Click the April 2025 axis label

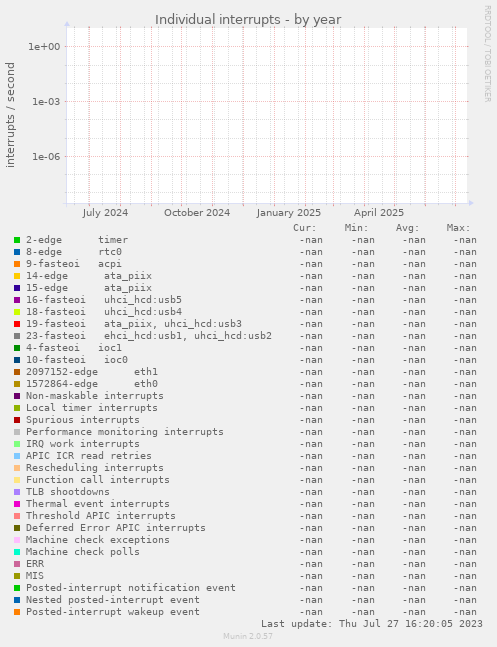click(379, 213)
